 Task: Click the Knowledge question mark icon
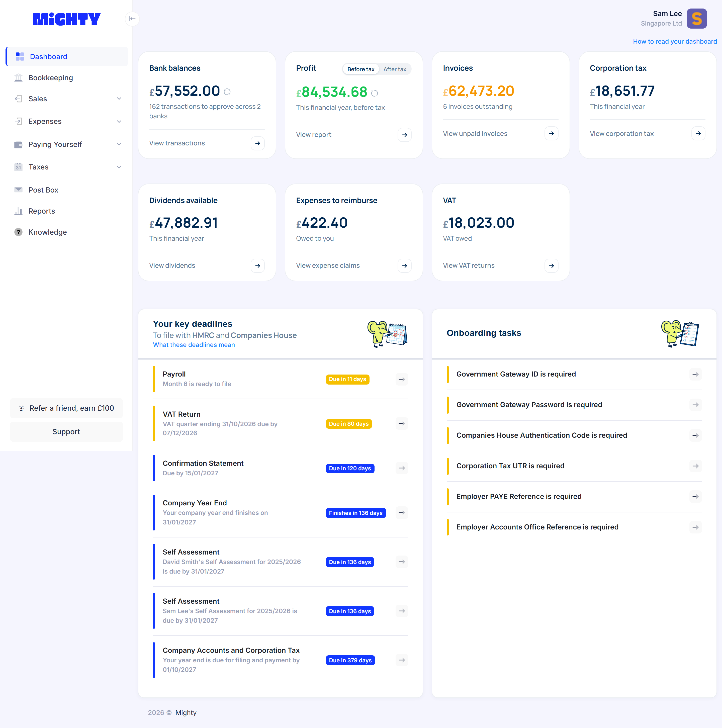coord(19,232)
